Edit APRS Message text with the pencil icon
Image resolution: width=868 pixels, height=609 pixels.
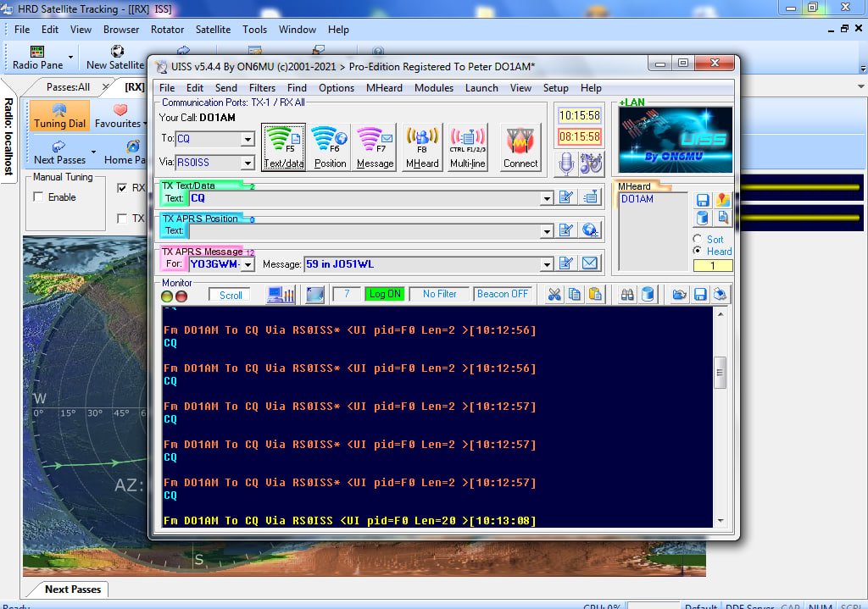click(565, 263)
